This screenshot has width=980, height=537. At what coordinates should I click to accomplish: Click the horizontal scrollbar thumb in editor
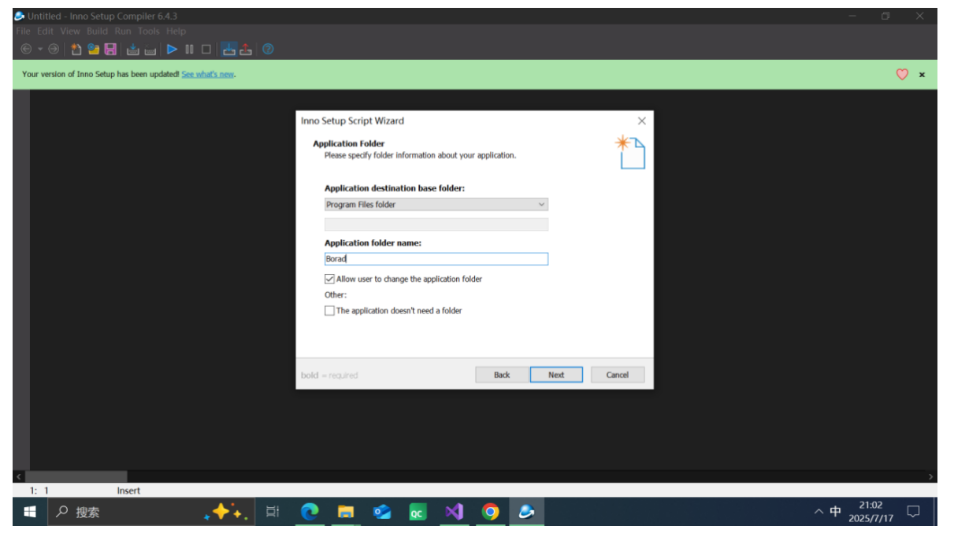(76, 476)
